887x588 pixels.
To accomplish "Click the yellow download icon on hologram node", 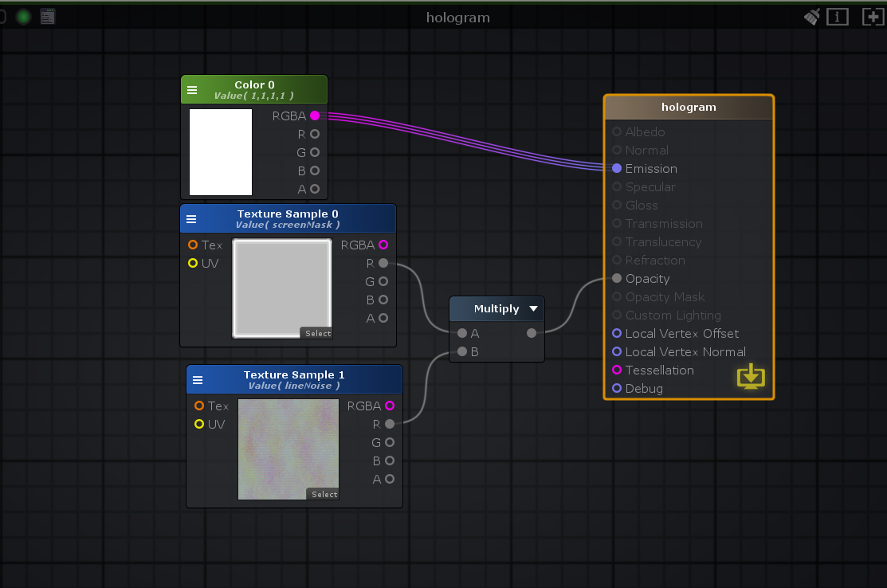I will 751,376.
